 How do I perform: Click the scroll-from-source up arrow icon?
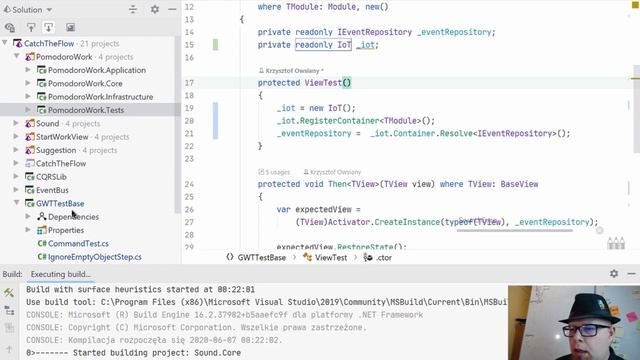coord(31,27)
